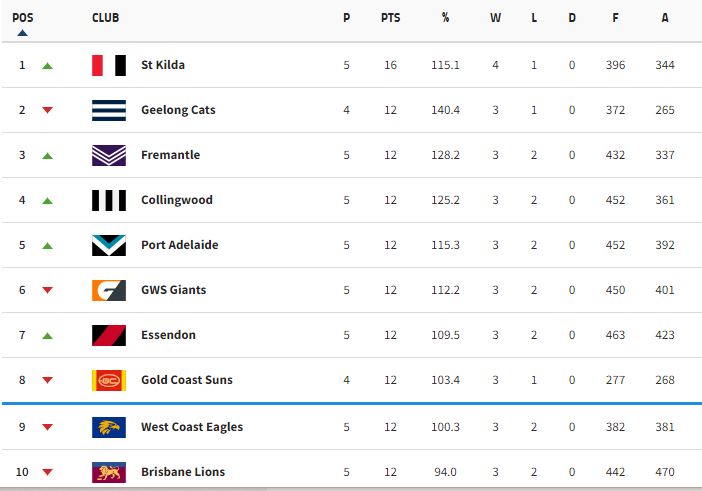Screen dimensions: 702x491
Task: Click the GWS Giants logo
Action: coord(108,290)
